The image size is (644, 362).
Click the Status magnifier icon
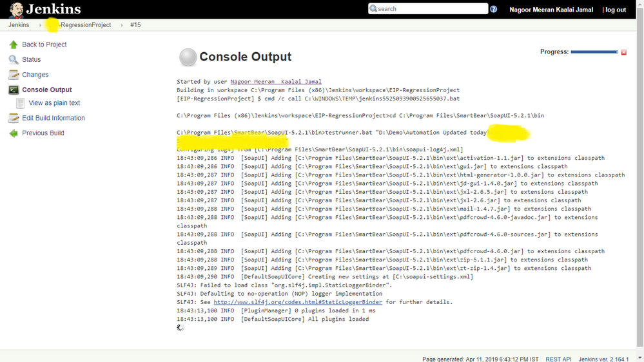coord(14,59)
